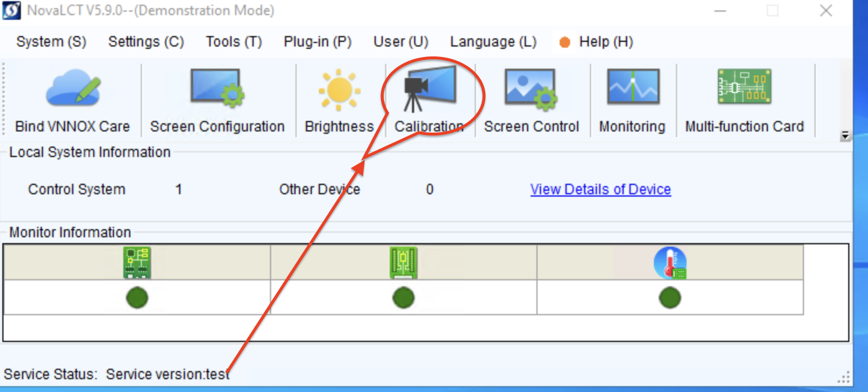Open Screen Configuration

click(x=217, y=101)
